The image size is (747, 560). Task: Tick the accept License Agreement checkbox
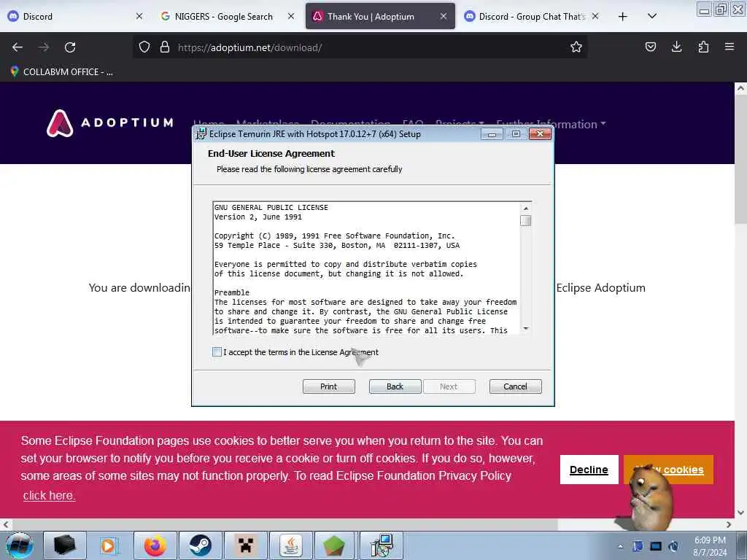(x=217, y=352)
